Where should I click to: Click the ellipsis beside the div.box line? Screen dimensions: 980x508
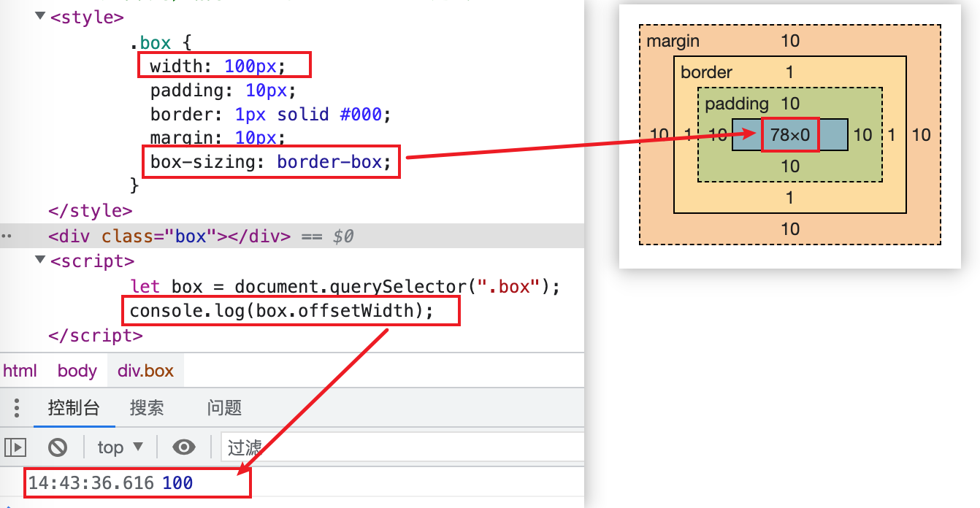click(x=7, y=236)
